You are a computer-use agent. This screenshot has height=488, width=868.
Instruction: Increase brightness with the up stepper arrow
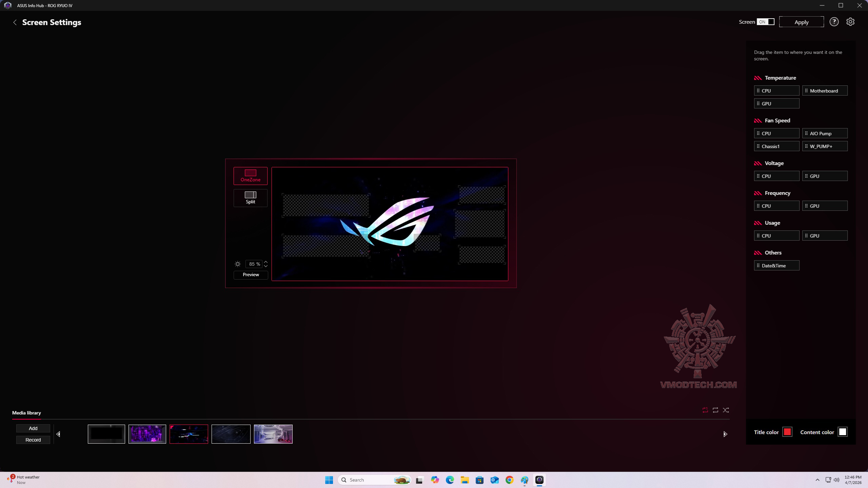(266, 262)
